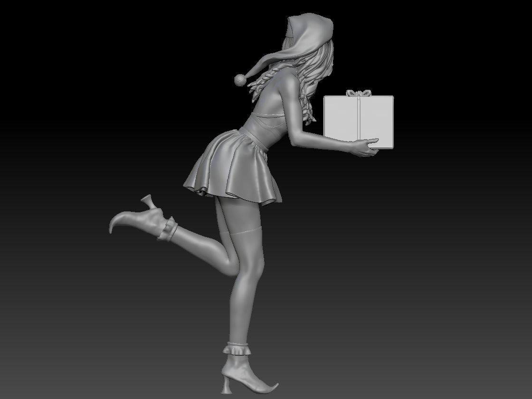This screenshot has height=399, width=532.
Task: Select the ribbon bow atop the gift box
Action: (x=359, y=93)
